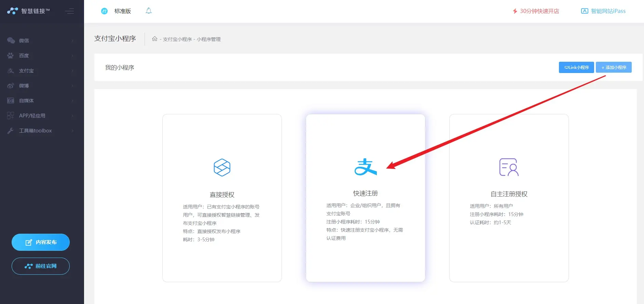The width and height of the screenshot is (644, 304).
Task: Click the user document icon for 自主注册授权
Action: [509, 167]
